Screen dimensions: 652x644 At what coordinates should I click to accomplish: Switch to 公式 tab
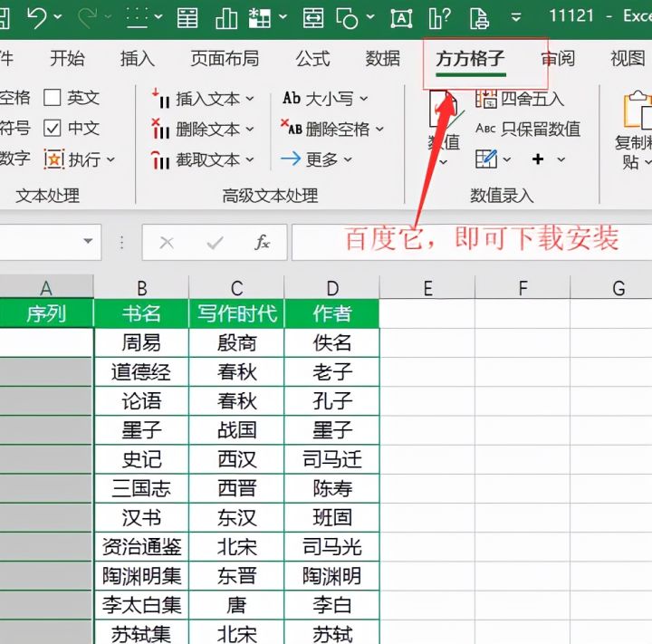click(x=312, y=58)
